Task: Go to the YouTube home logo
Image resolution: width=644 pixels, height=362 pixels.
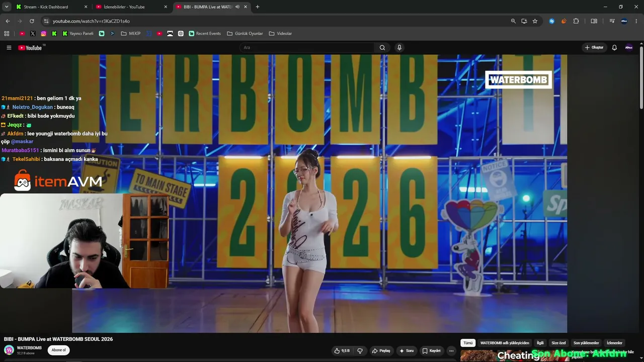Action: (30, 48)
